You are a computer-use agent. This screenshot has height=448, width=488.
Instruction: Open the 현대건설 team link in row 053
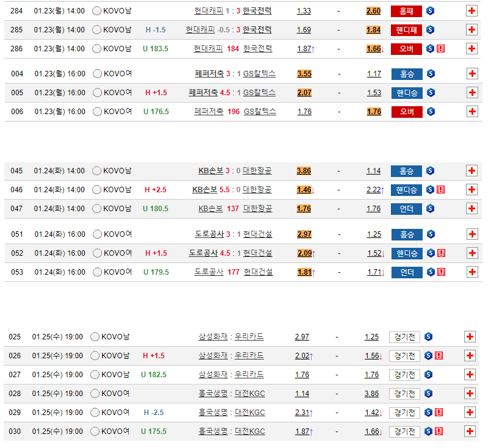[x=258, y=272]
